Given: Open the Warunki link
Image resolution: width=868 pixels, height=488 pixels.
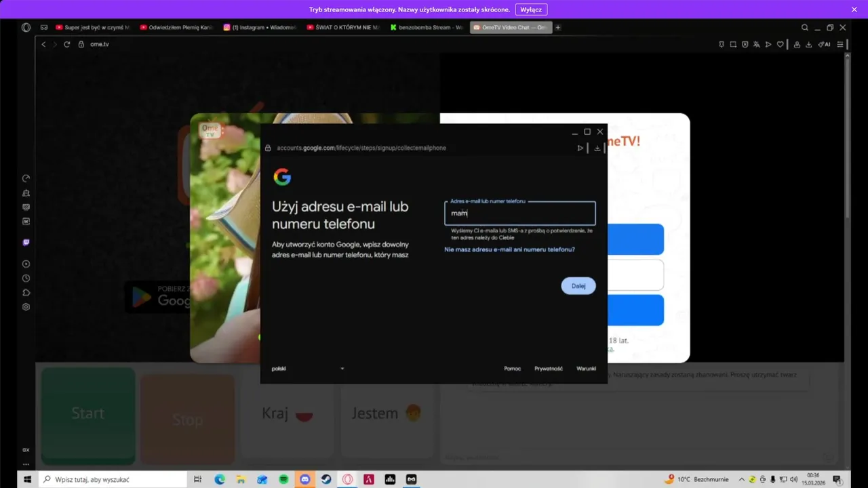Looking at the screenshot, I should (586, 369).
